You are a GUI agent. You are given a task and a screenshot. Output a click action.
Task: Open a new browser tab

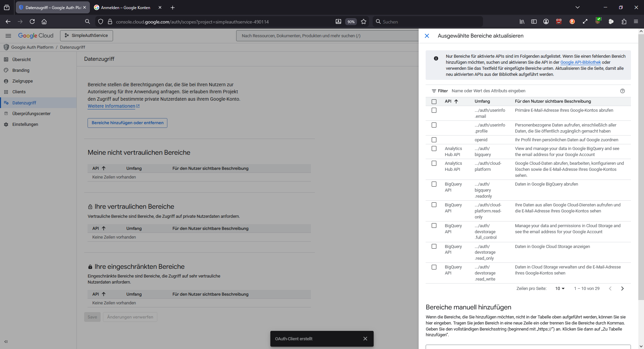tap(172, 7)
